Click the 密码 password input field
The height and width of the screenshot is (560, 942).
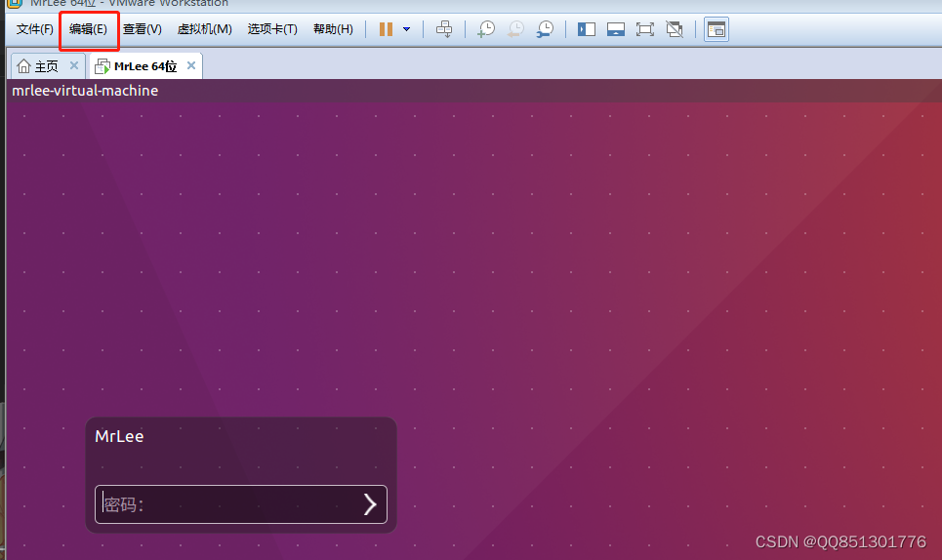[241, 504]
